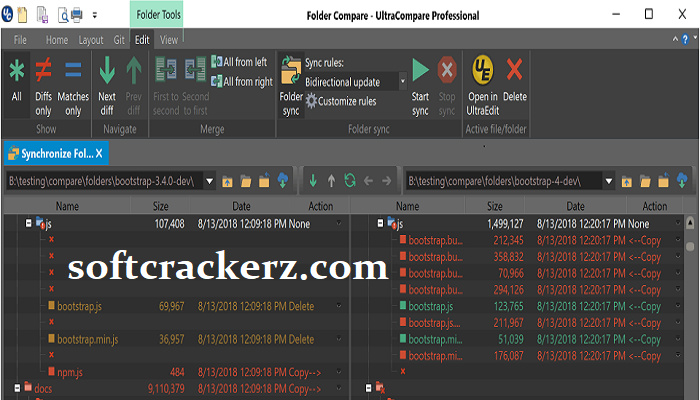Click the print icon in quick access toolbar

click(x=77, y=15)
